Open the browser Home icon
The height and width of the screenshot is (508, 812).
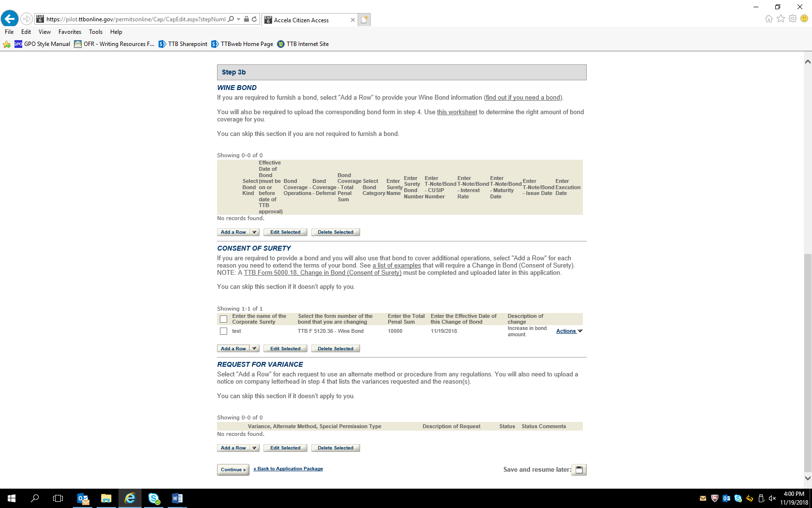tap(768, 19)
